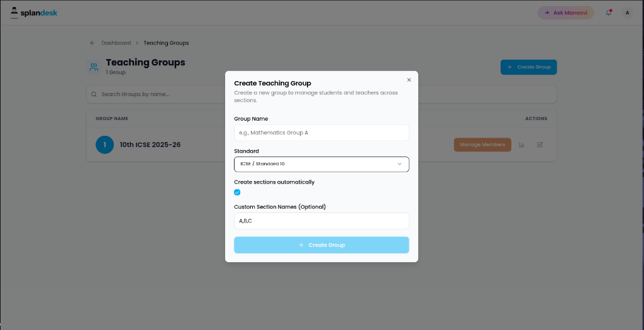Uncheck Create sections automatically checkbox
Screen dimensions: 644x330
[237, 192]
